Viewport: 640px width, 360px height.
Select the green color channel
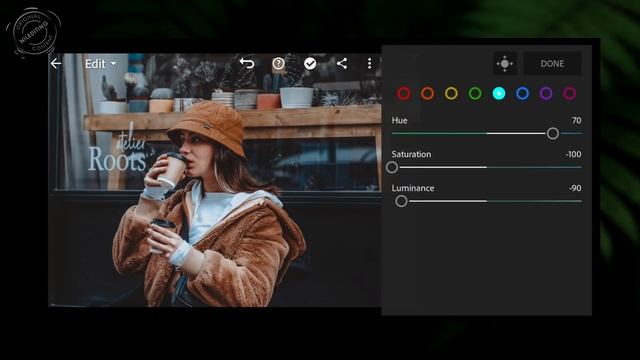click(x=475, y=93)
